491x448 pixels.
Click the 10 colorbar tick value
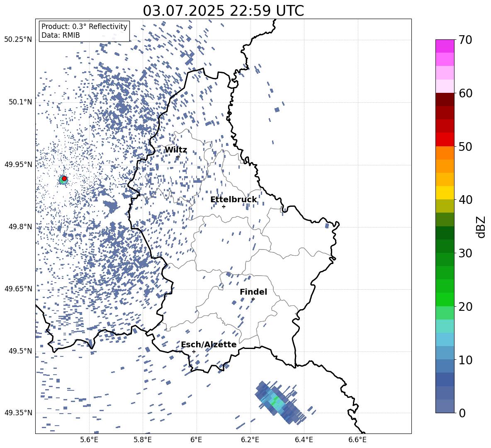click(465, 360)
